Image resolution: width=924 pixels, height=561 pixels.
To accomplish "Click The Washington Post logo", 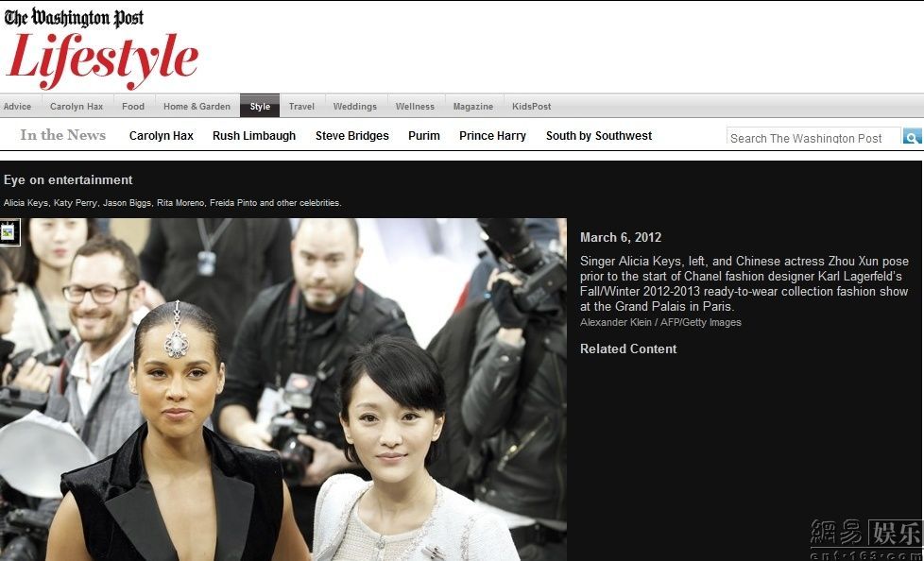I will [x=74, y=18].
